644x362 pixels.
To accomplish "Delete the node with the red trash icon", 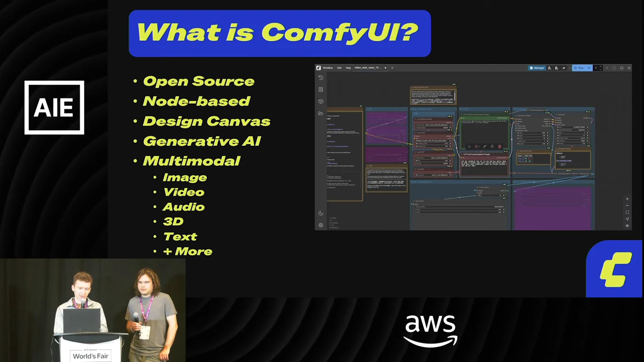I will click(x=500, y=147).
